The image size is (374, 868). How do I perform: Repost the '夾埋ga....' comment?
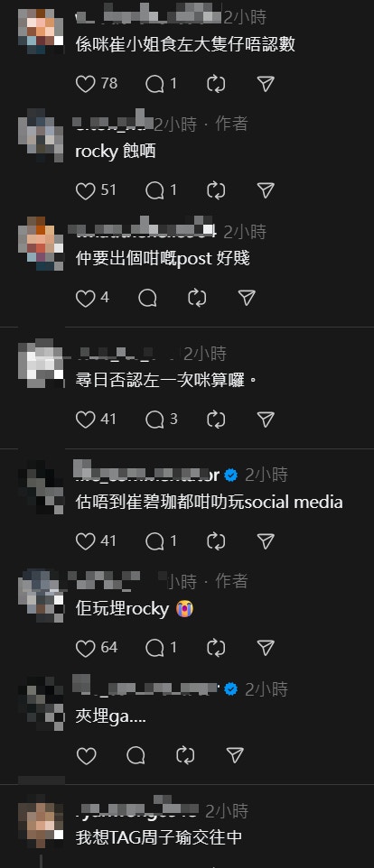point(183,755)
